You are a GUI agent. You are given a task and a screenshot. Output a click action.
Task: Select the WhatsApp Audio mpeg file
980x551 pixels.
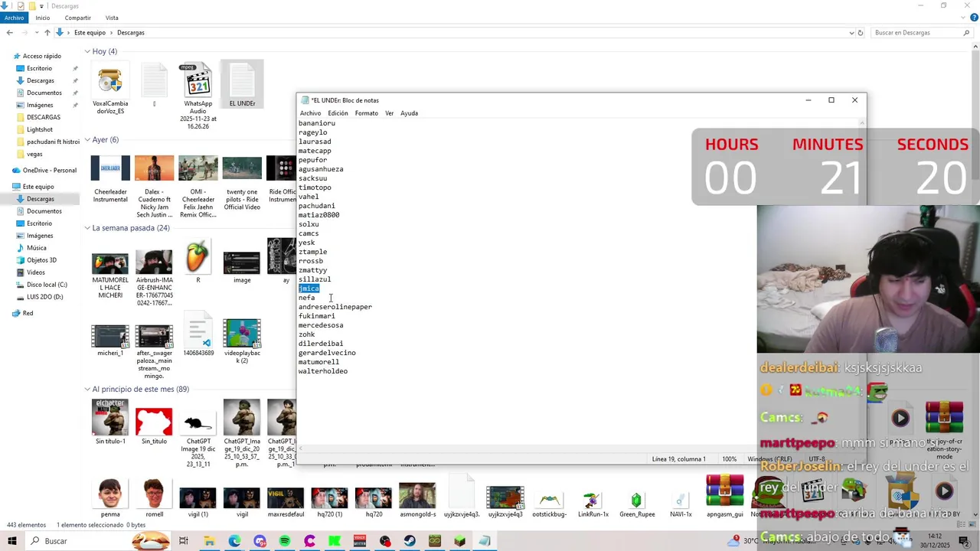tap(198, 96)
